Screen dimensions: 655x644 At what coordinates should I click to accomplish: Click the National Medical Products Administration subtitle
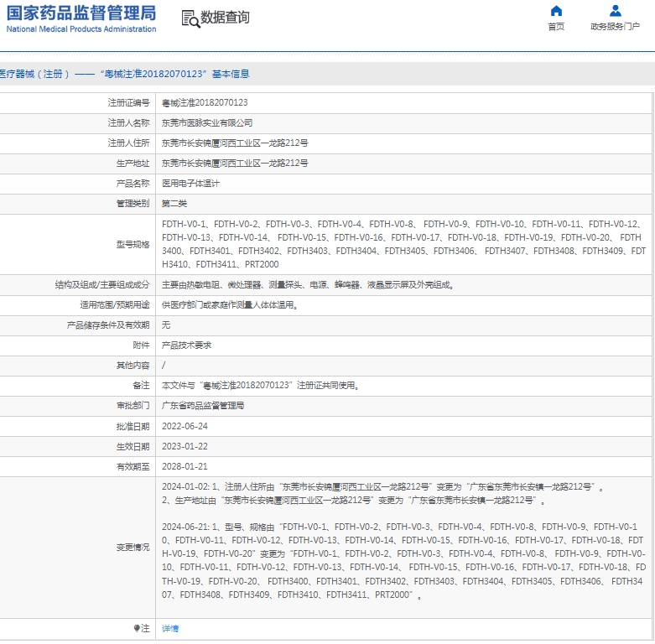point(81,29)
